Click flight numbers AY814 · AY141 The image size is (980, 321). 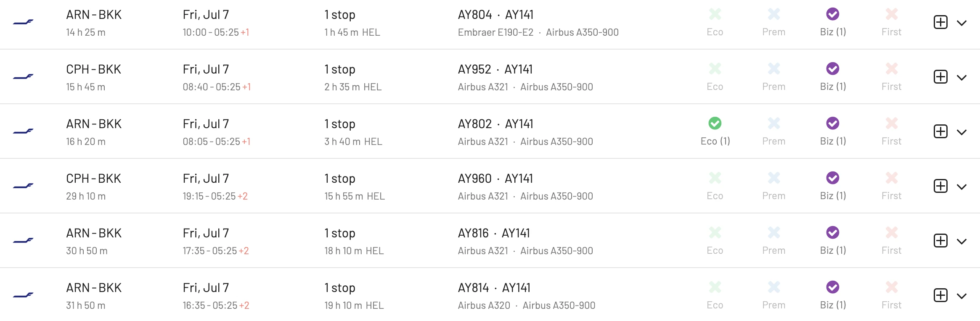point(494,288)
